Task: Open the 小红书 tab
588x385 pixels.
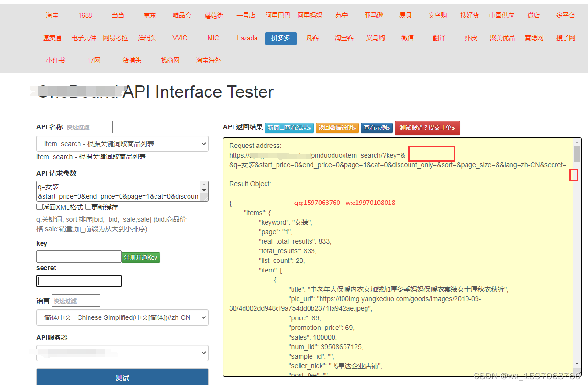Action: [x=55, y=60]
